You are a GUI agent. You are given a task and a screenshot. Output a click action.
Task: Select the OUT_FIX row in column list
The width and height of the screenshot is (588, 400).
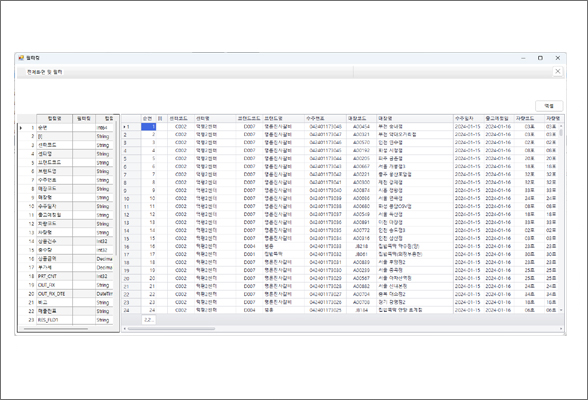(x=66, y=285)
